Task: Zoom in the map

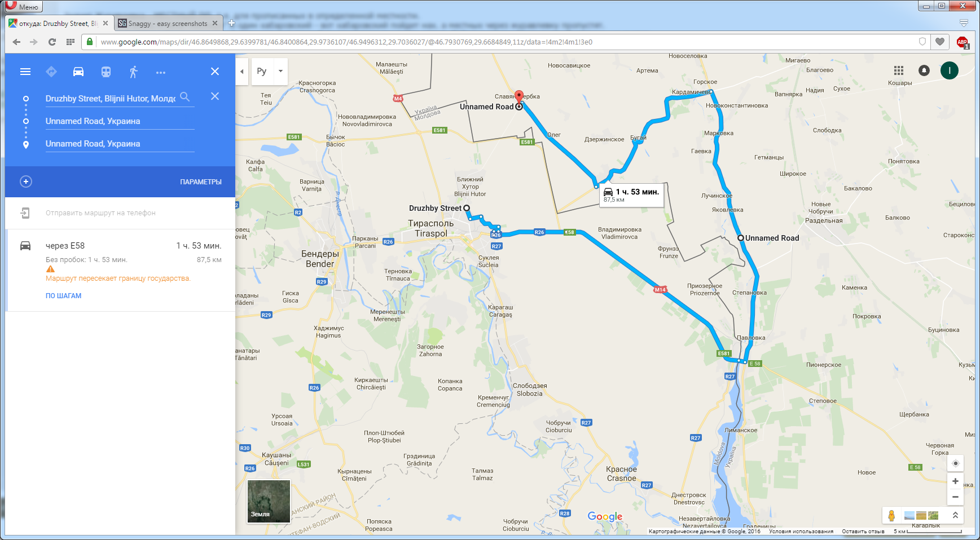Action: [955, 481]
